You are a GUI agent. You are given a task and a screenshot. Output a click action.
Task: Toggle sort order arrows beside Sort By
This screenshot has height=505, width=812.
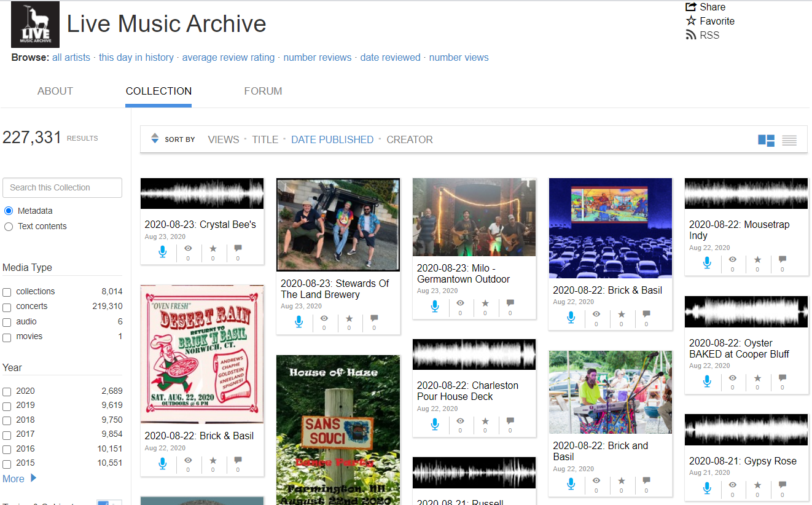tap(155, 139)
